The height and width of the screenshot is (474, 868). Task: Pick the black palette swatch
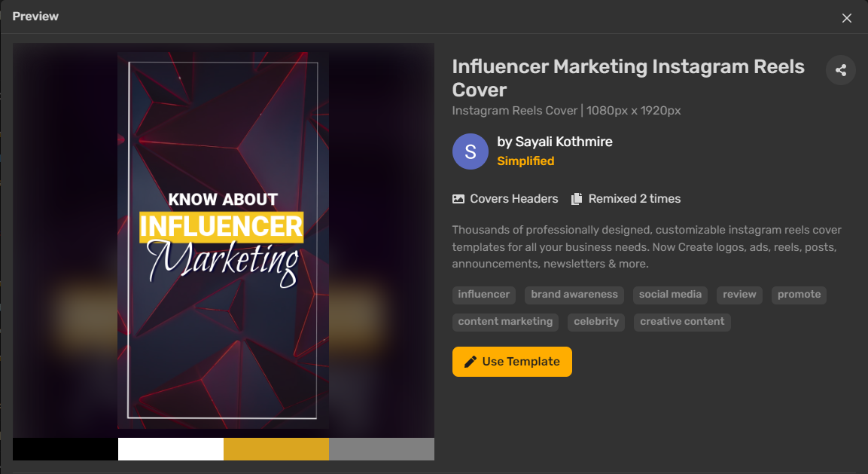pos(65,449)
